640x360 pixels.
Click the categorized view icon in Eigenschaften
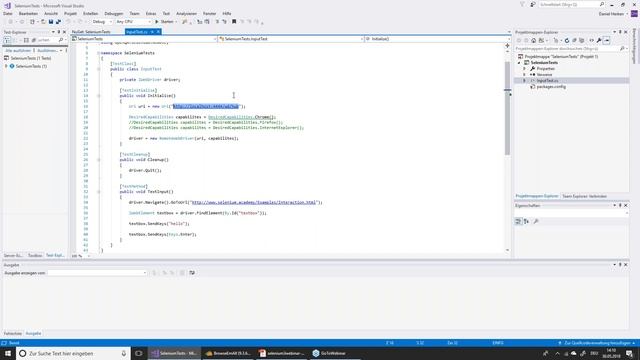[x=518, y=221]
